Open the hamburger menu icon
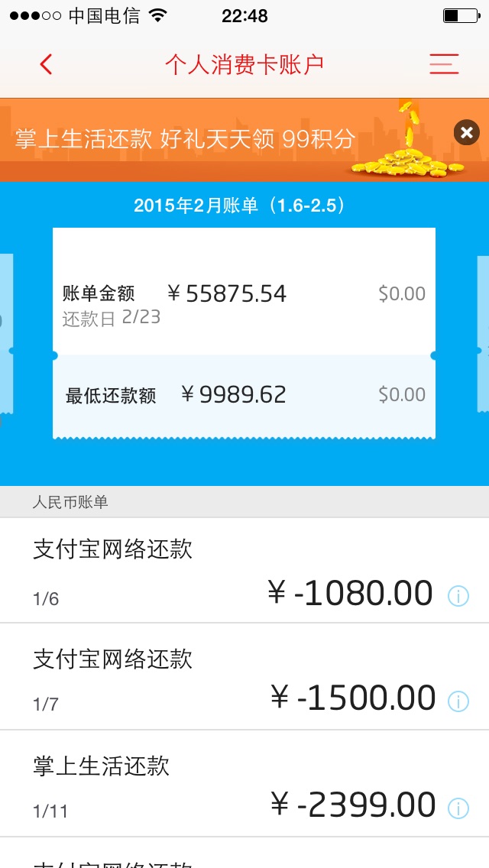 pyautogui.click(x=444, y=64)
